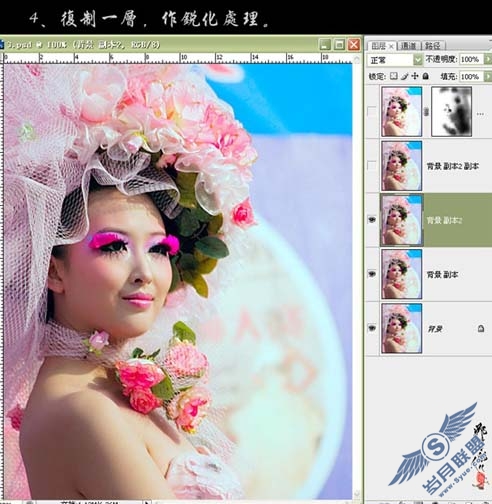The height and width of the screenshot is (504, 492).
Task: Click the link icon between thumbnail and mask
Action: [x=426, y=112]
